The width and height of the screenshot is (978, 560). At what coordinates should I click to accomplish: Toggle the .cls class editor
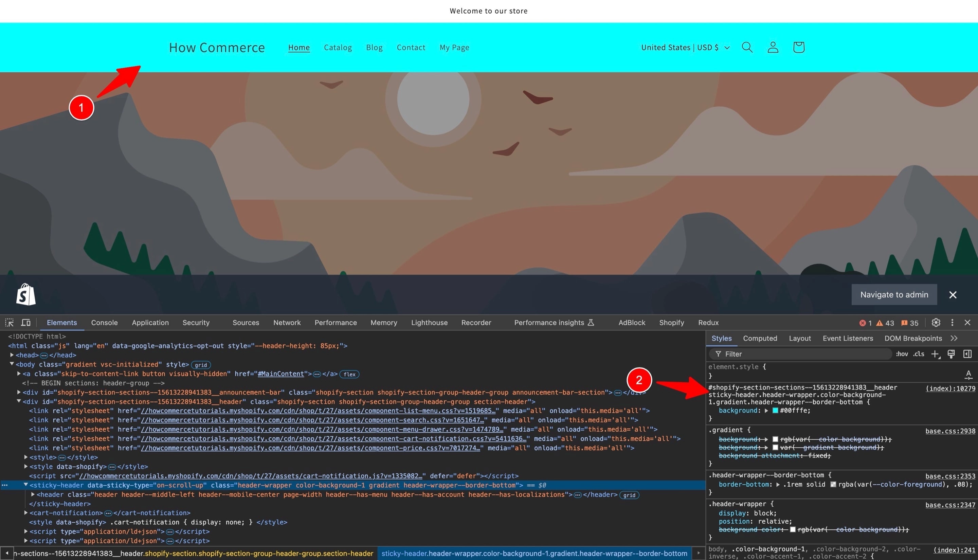918,354
